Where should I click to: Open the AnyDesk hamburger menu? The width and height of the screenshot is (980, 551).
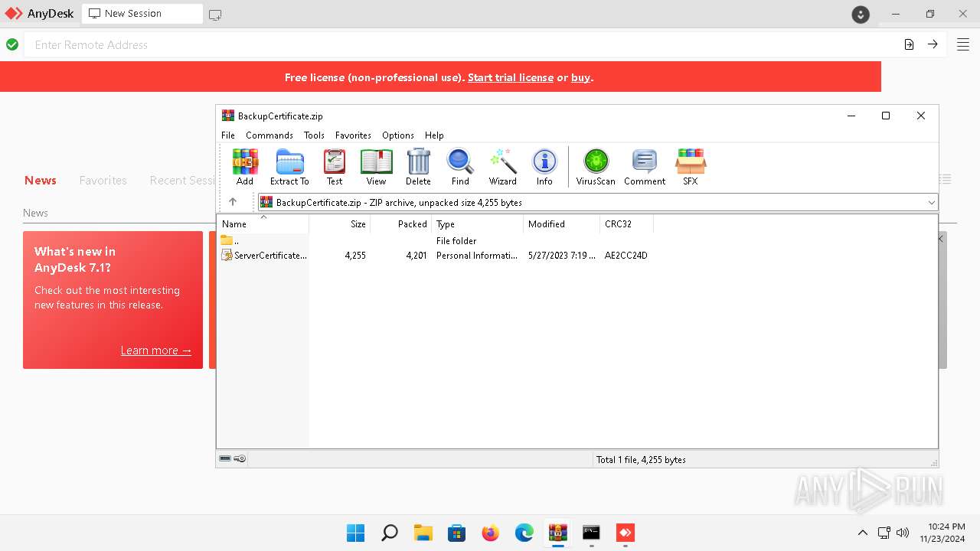point(963,44)
